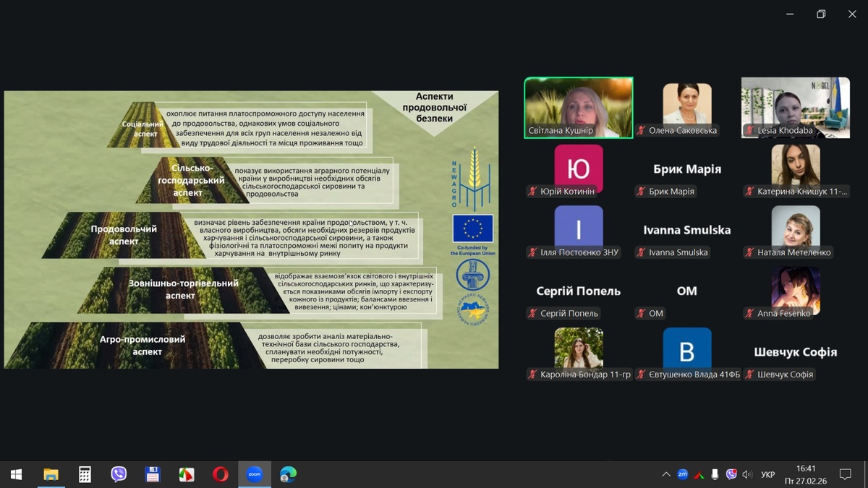Select Lesia Khodaba's video thumbnail
The height and width of the screenshot is (488, 868).
[x=796, y=108]
